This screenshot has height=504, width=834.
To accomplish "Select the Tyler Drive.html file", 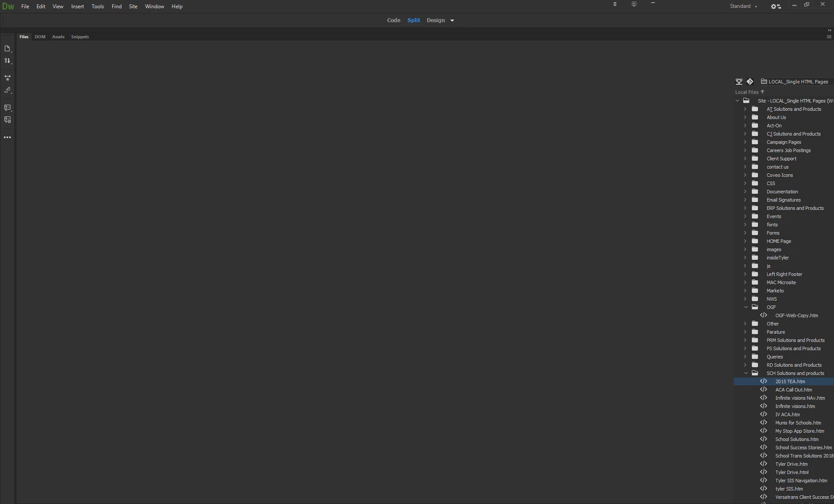I will (792, 472).
